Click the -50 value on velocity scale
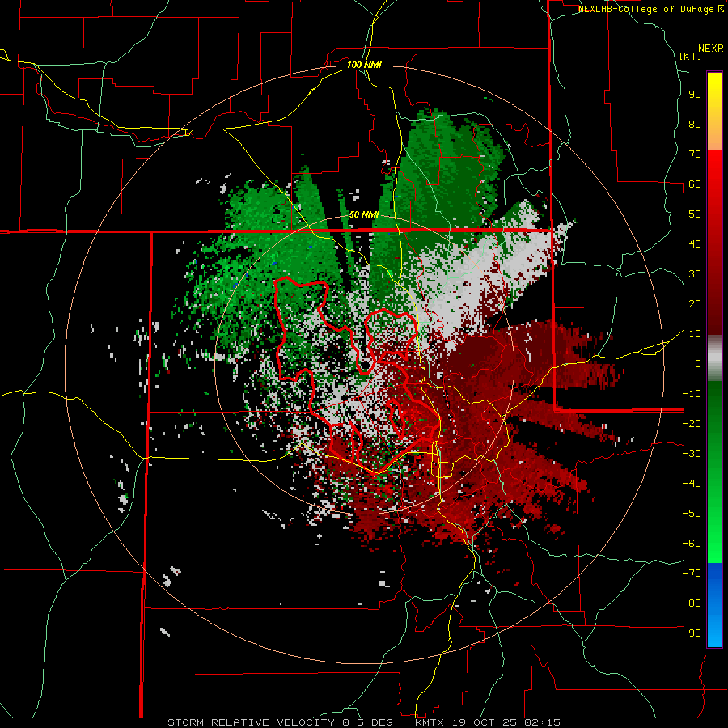This screenshot has height=728, width=728. tap(692, 514)
